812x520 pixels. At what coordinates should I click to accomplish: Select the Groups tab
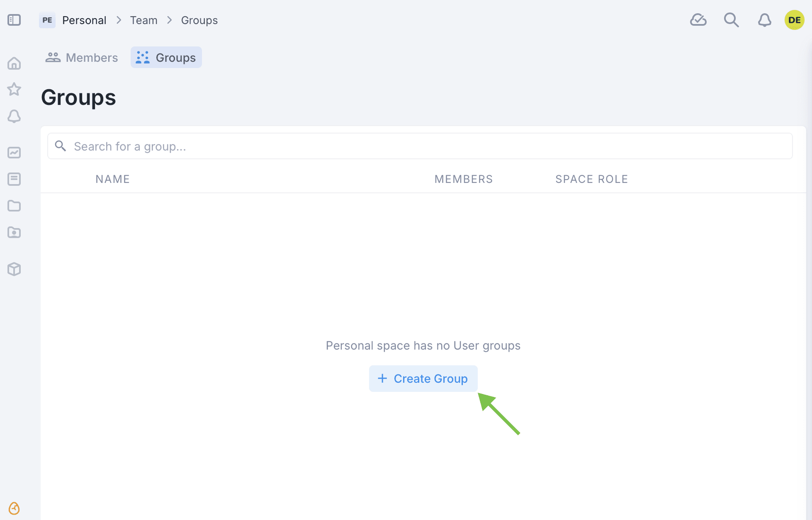[x=166, y=58]
